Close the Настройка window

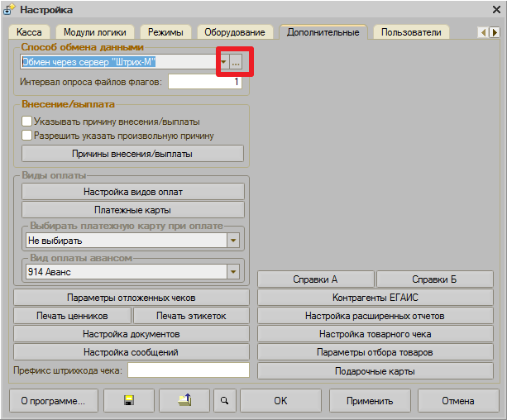(x=494, y=9)
